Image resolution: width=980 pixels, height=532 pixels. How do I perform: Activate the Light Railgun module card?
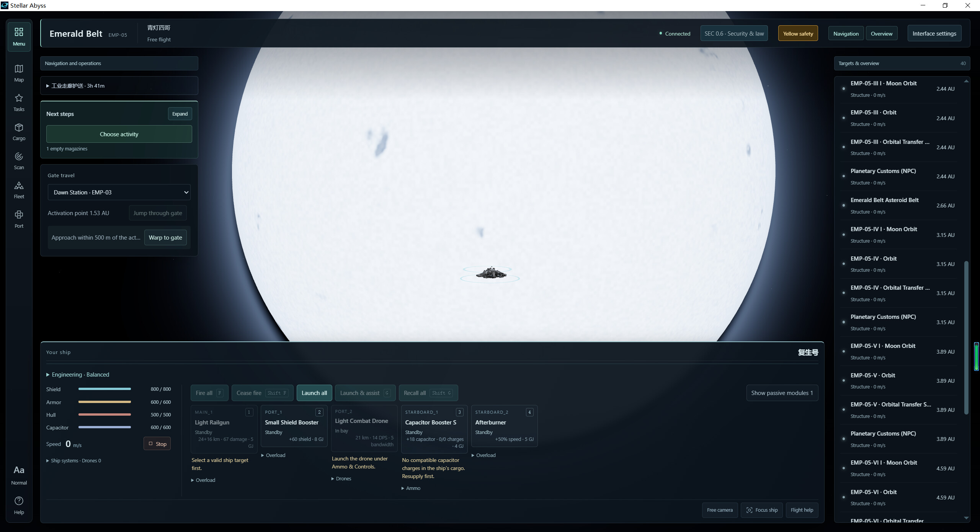click(x=224, y=429)
